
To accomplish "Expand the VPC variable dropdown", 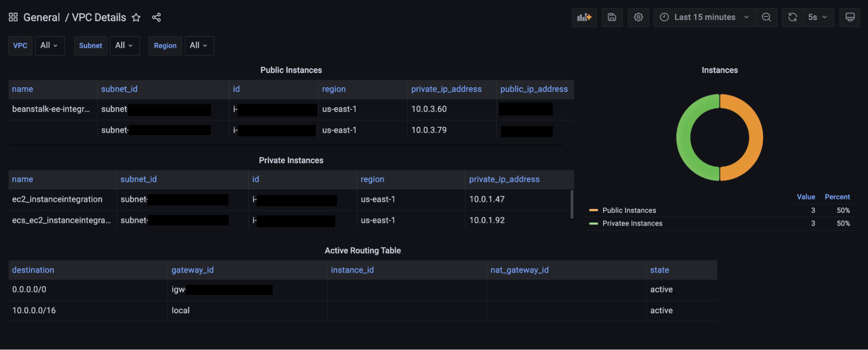I will coord(50,46).
